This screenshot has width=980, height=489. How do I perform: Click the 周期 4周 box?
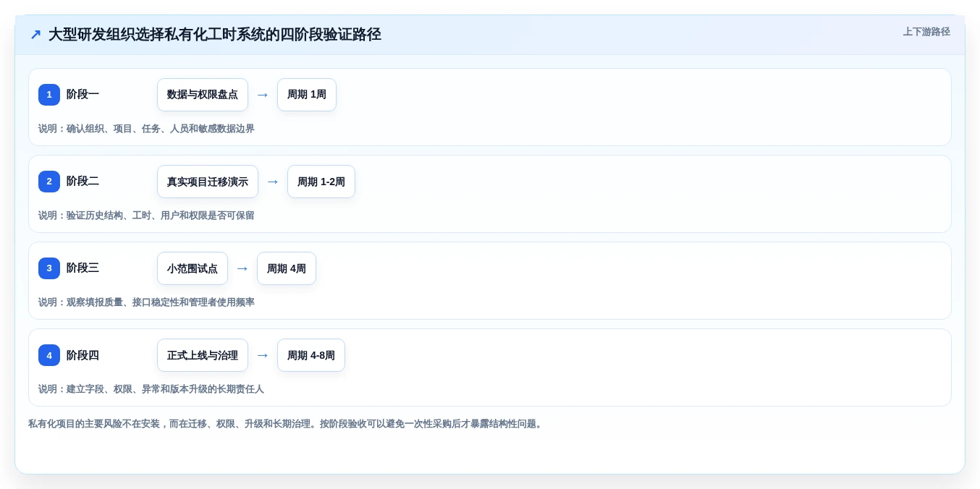[x=287, y=268]
